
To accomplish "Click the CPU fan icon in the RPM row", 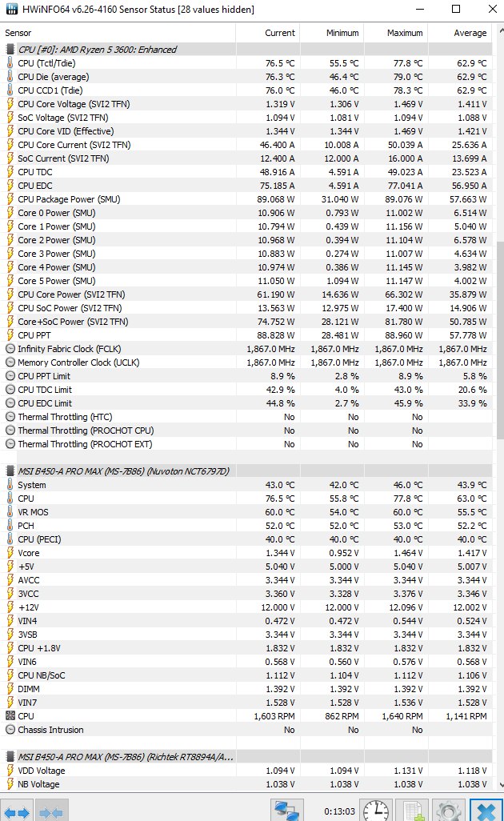I will pos(10,716).
